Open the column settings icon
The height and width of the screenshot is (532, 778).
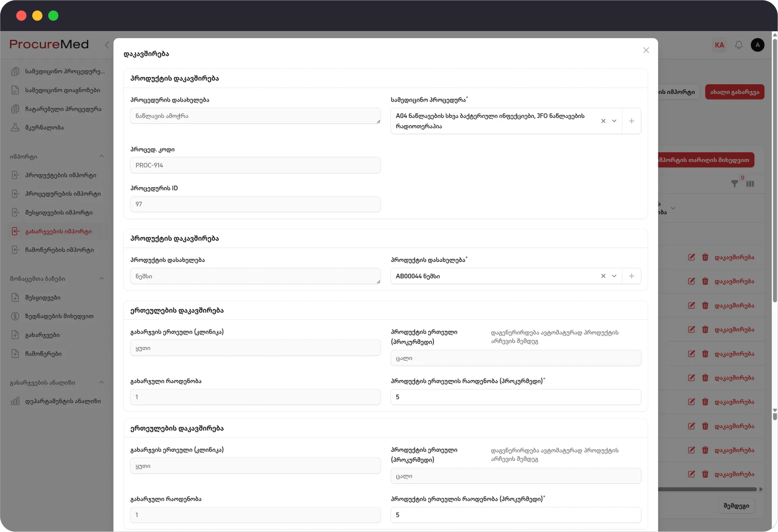pyautogui.click(x=750, y=184)
